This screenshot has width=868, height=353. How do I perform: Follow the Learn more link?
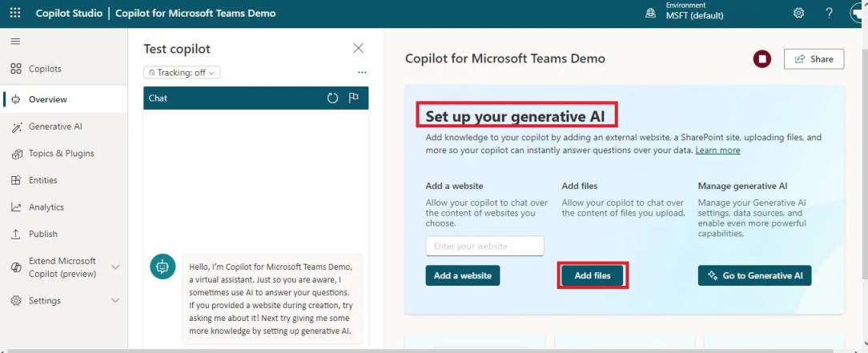[x=717, y=150]
